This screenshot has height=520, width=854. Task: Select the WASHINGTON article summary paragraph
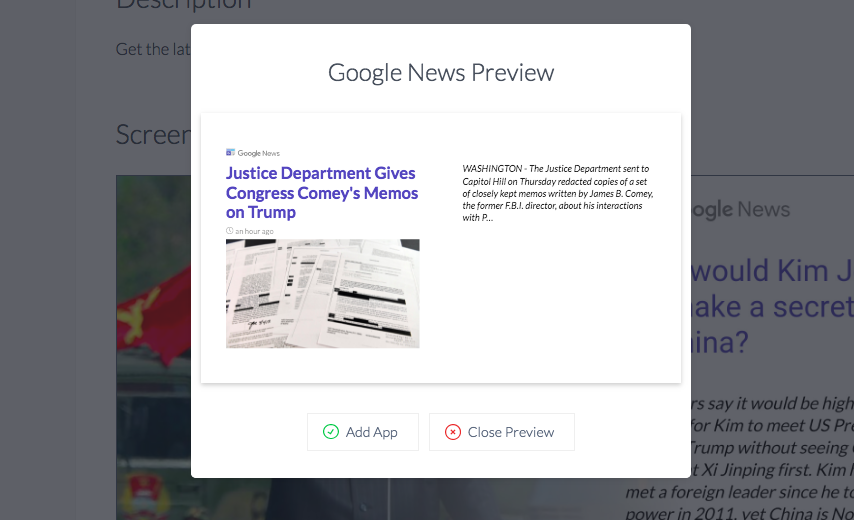558,193
